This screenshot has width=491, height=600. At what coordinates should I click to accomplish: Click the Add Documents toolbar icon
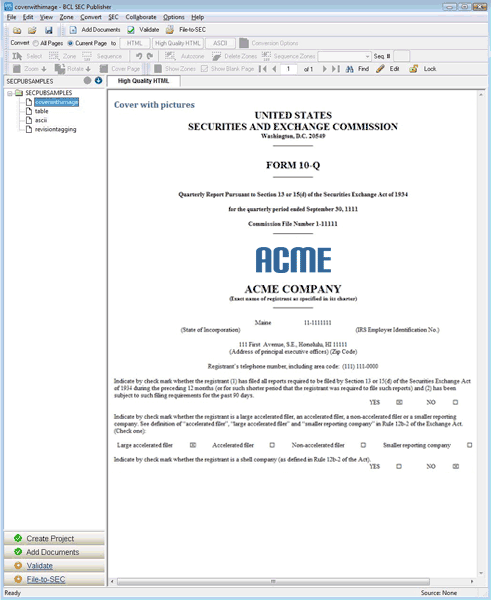click(x=73, y=30)
